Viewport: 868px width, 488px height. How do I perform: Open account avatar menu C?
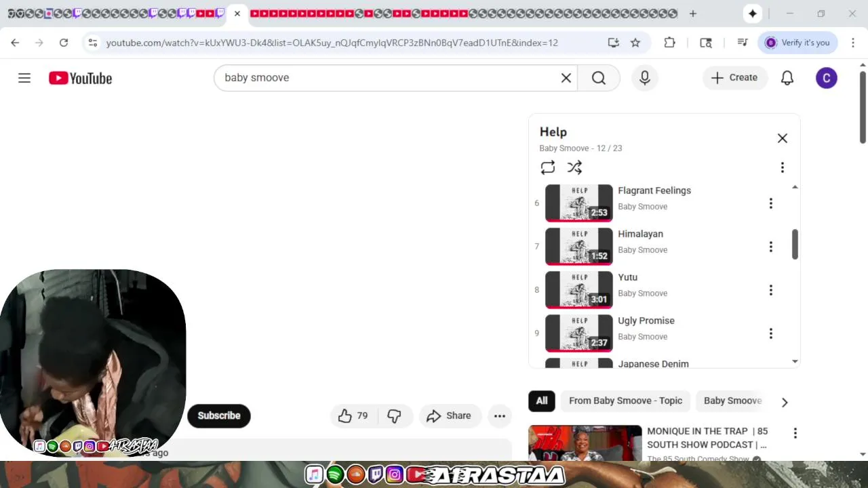[826, 78]
